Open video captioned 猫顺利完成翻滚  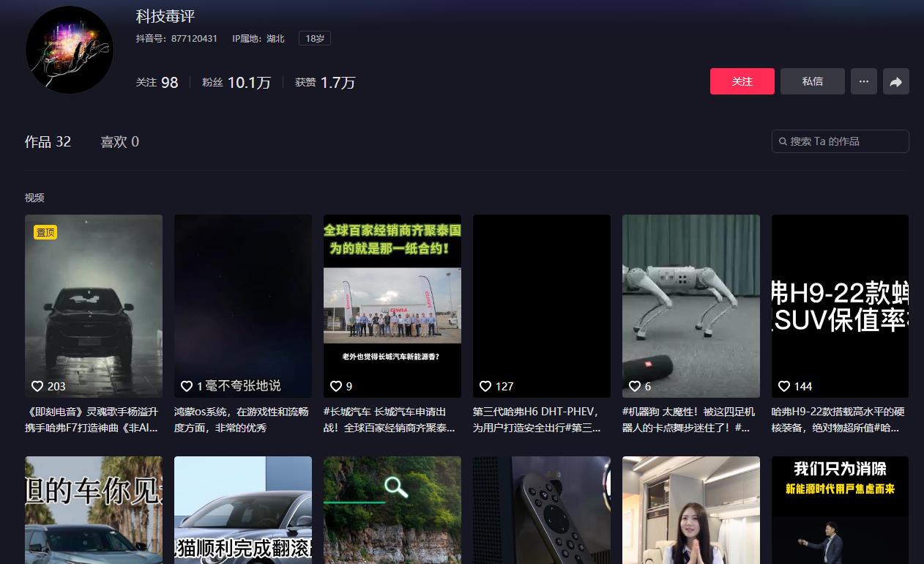243,510
